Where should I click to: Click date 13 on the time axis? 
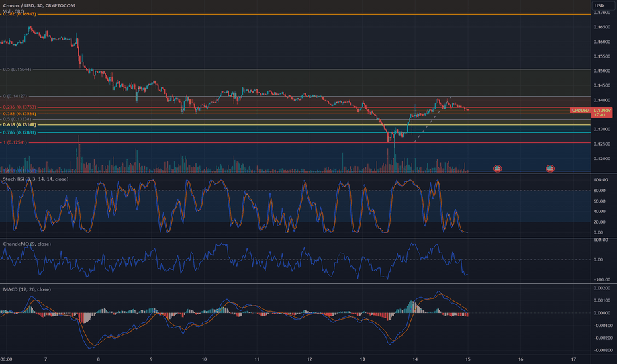click(x=362, y=359)
